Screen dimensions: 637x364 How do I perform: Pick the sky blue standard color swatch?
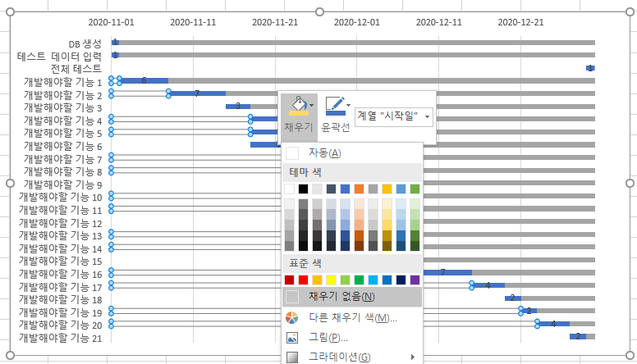pos(373,280)
